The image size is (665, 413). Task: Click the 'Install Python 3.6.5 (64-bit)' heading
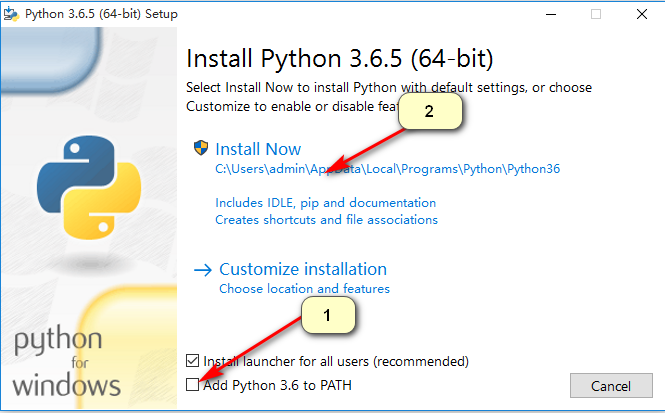coord(340,58)
